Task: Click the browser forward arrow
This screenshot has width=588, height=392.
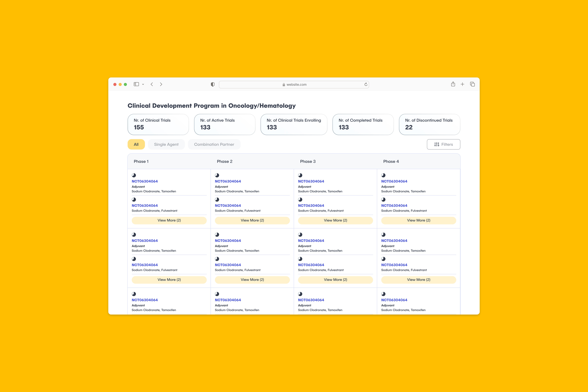Action: (161, 84)
